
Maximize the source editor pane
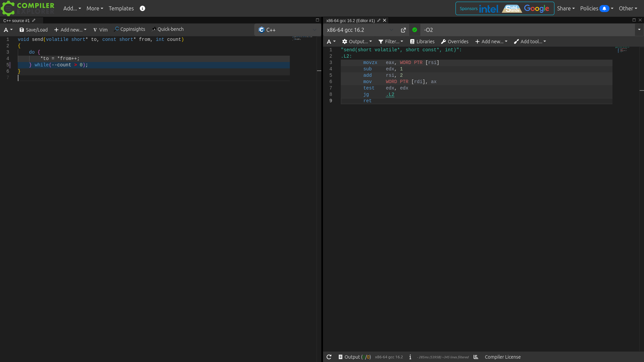(317, 20)
